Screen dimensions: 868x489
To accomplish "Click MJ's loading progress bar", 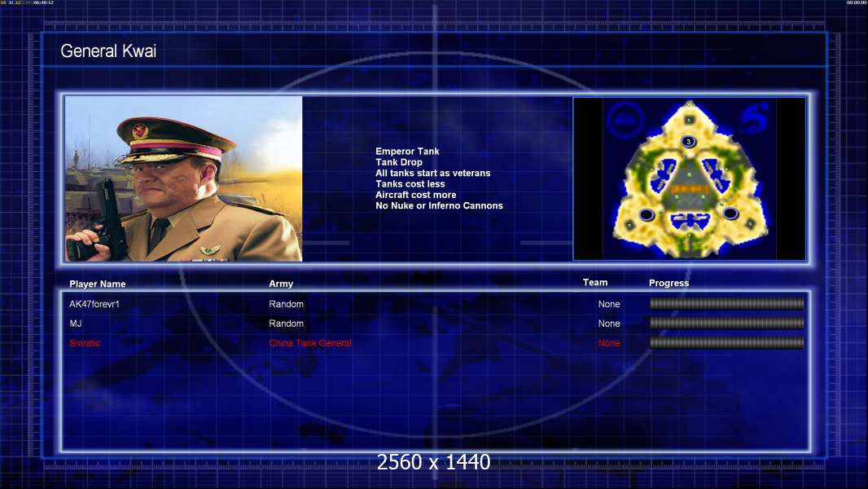I will pyautogui.click(x=727, y=323).
